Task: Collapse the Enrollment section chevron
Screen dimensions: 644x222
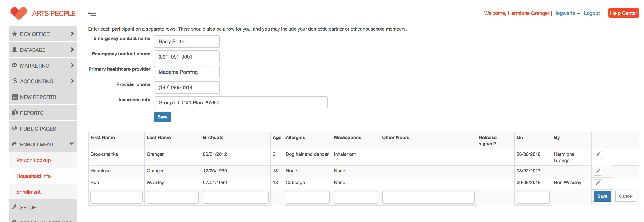Action: click(72, 144)
